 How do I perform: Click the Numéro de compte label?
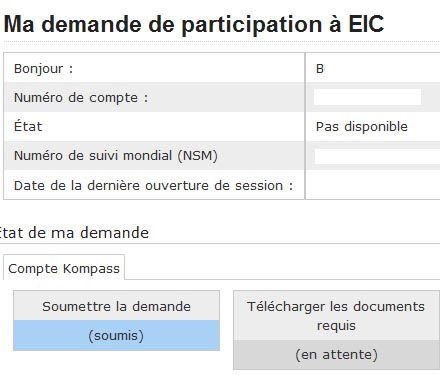[81, 98]
